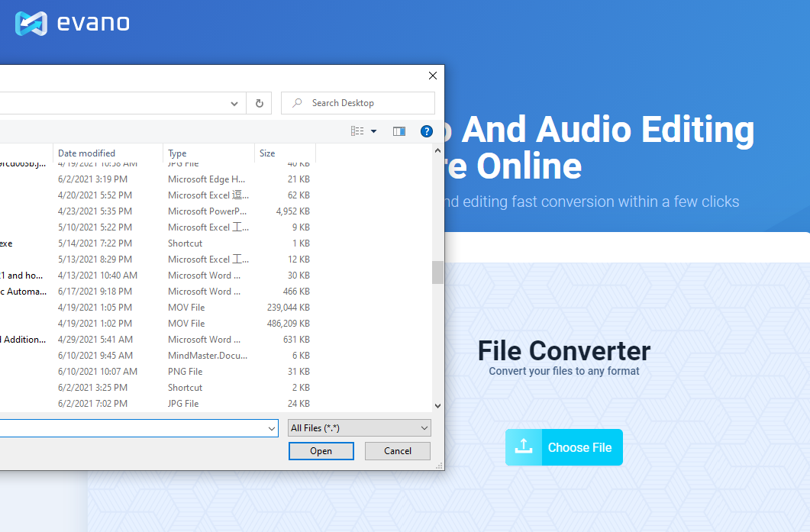This screenshot has height=532, width=810.
Task: Toggle the preview pane icon
Action: click(399, 131)
